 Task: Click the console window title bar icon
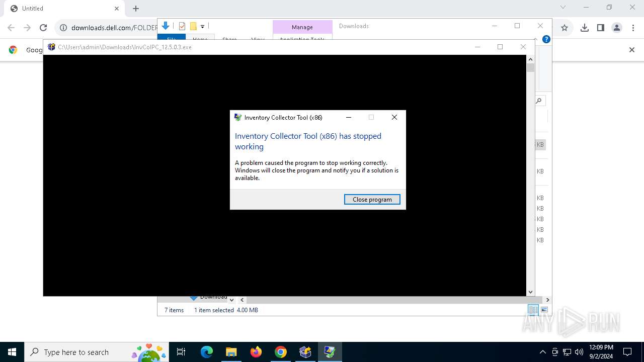pyautogui.click(x=51, y=47)
